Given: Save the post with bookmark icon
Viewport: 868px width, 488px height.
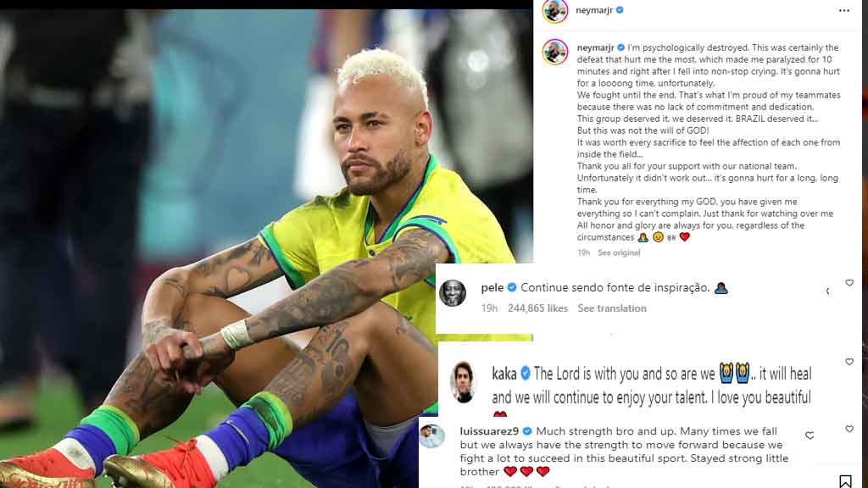Looking at the screenshot, I should tap(845, 481).
